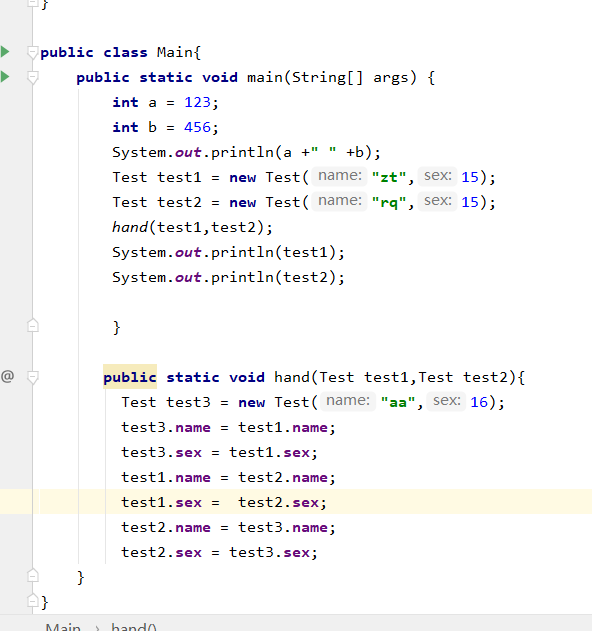
Task: Run the main method via gutter arrow
Action: click(x=5, y=76)
